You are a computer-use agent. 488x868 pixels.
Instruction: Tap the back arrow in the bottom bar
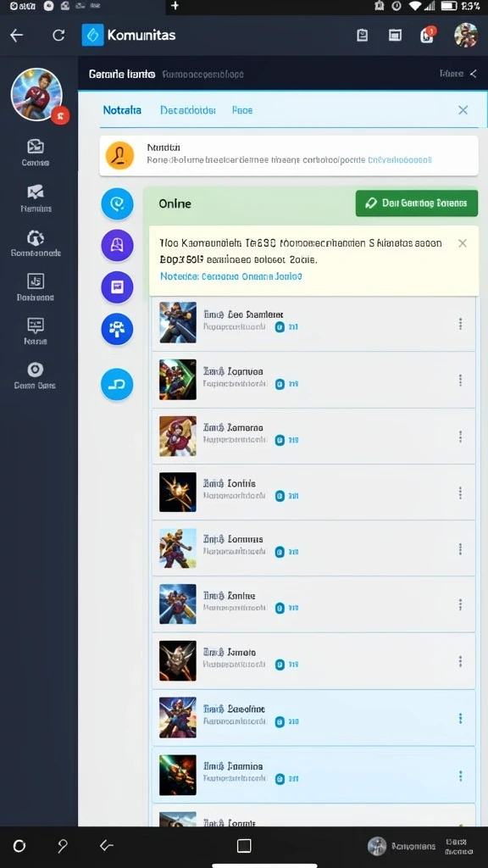pos(106,845)
